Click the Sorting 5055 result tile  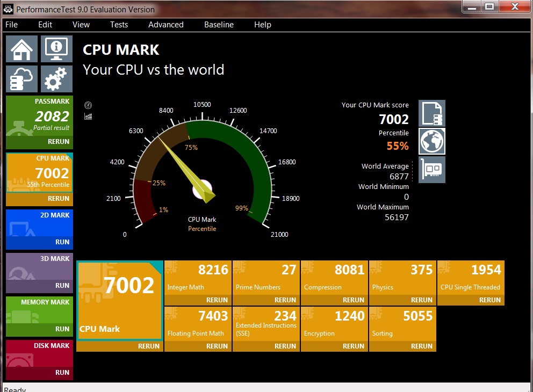[402, 324]
